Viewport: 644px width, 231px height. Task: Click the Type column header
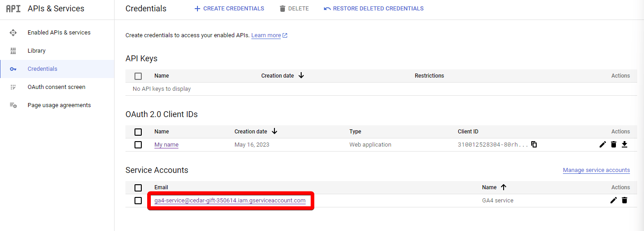click(356, 132)
